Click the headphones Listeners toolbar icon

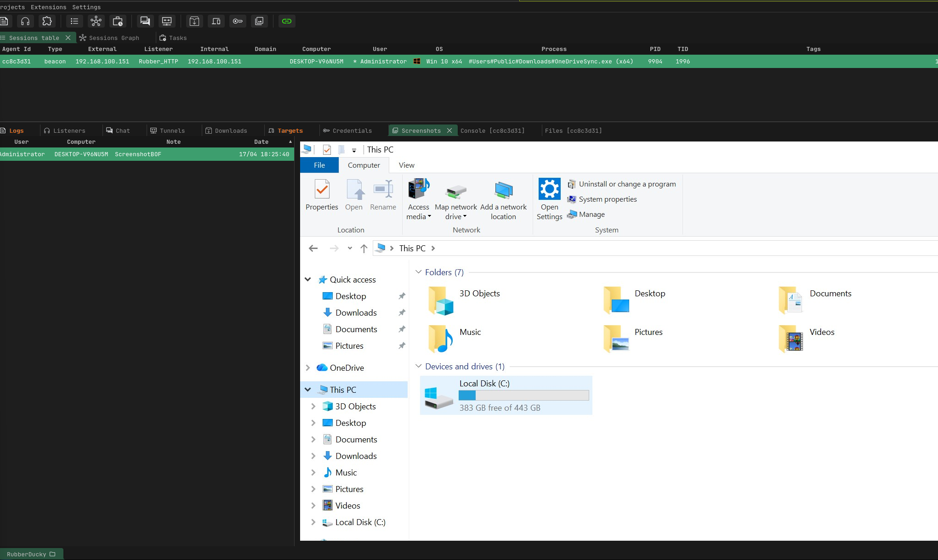point(25,21)
